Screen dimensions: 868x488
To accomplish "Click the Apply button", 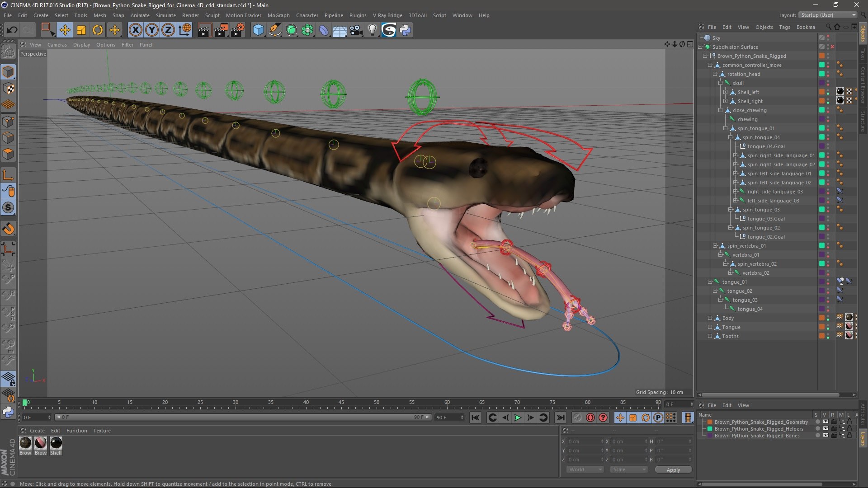I will 673,470.
